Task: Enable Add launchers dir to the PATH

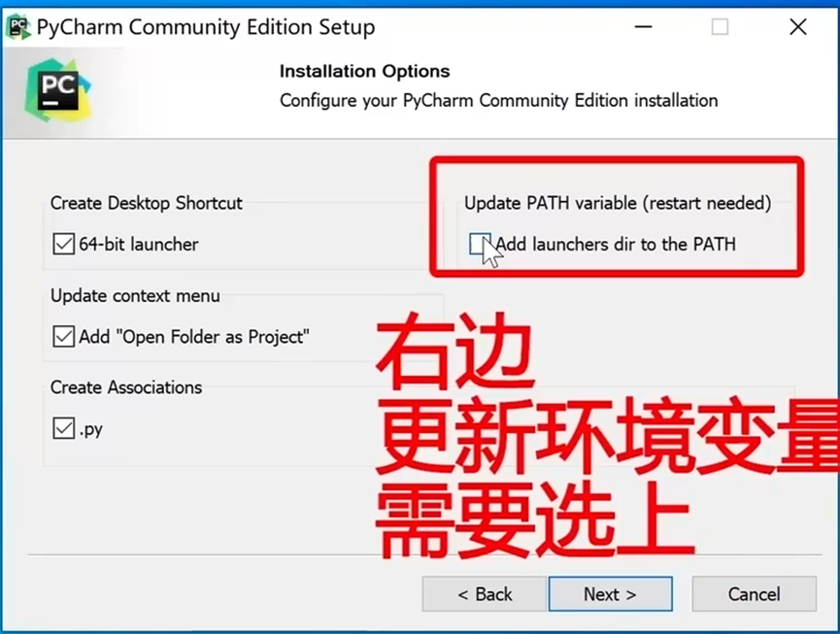Action: click(480, 244)
